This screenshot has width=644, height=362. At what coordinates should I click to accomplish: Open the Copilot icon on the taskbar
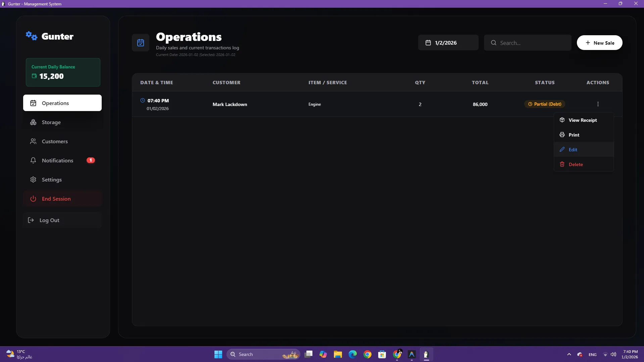(x=323, y=354)
